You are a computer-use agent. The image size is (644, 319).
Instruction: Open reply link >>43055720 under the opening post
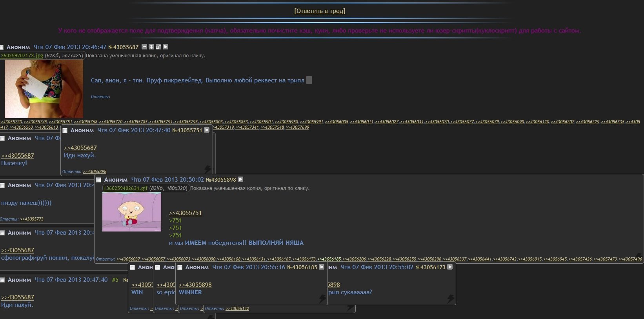(11, 122)
